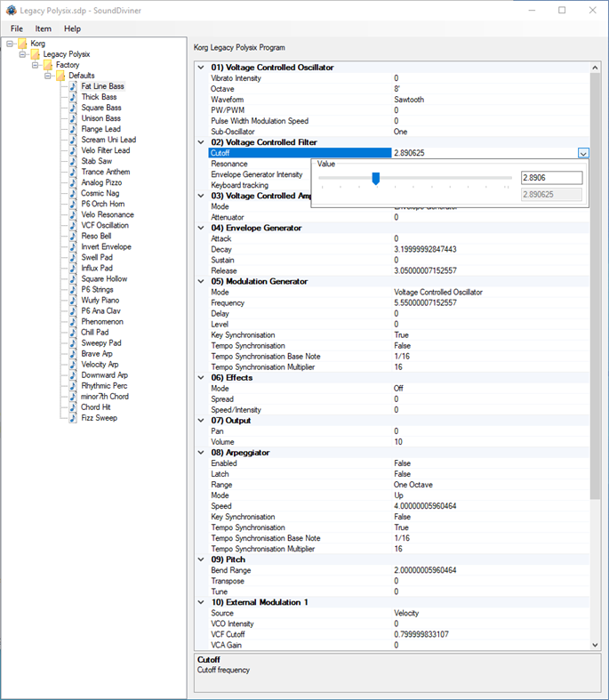Click the Korg folder icon
This screenshot has width=609, height=700.
click(x=22, y=44)
